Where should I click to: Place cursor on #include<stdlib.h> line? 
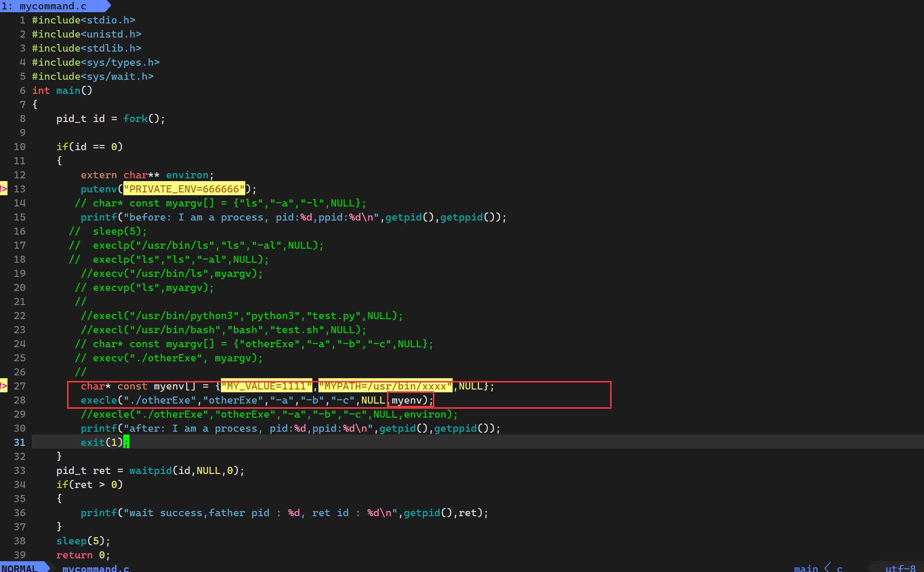pyautogui.click(x=86, y=48)
